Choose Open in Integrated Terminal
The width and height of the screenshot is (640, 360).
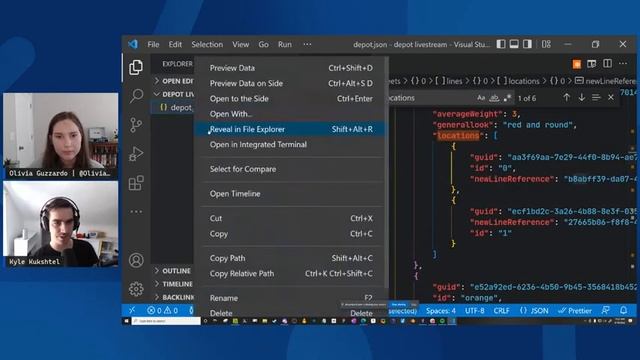click(291, 144)
